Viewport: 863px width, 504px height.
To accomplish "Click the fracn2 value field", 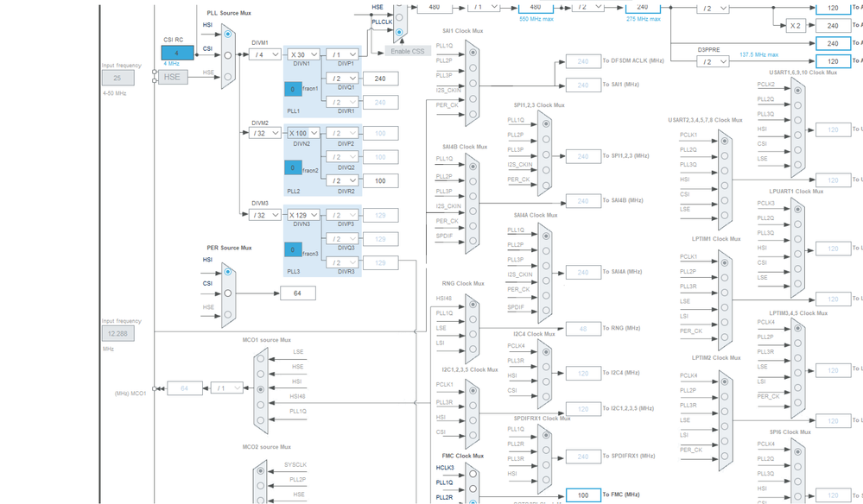I will tap(293, 167).
